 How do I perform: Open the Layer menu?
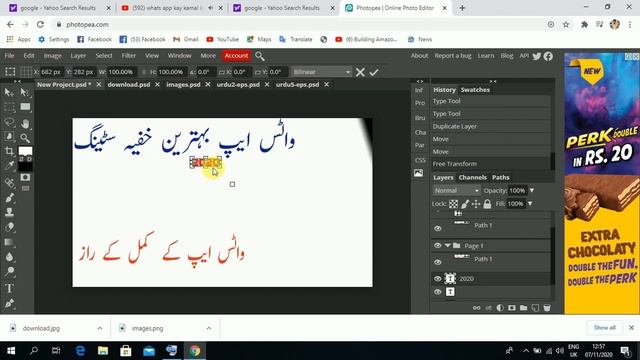pyautogui.click(x=78, y=56)
